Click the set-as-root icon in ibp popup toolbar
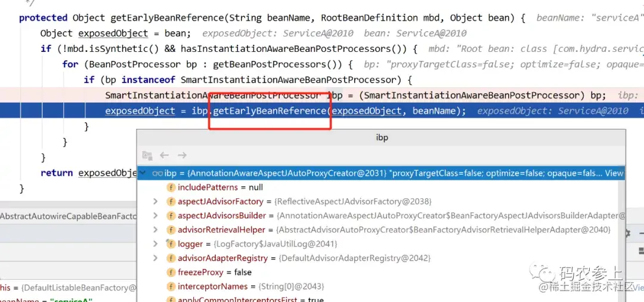The image size is (644, 302). coord(147,155)
